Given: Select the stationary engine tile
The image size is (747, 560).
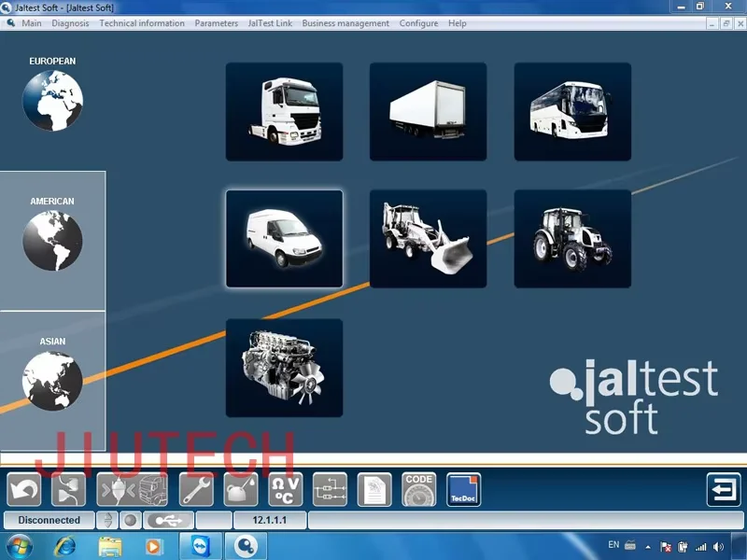Looking at the screenshot, I should pos(284,368).
